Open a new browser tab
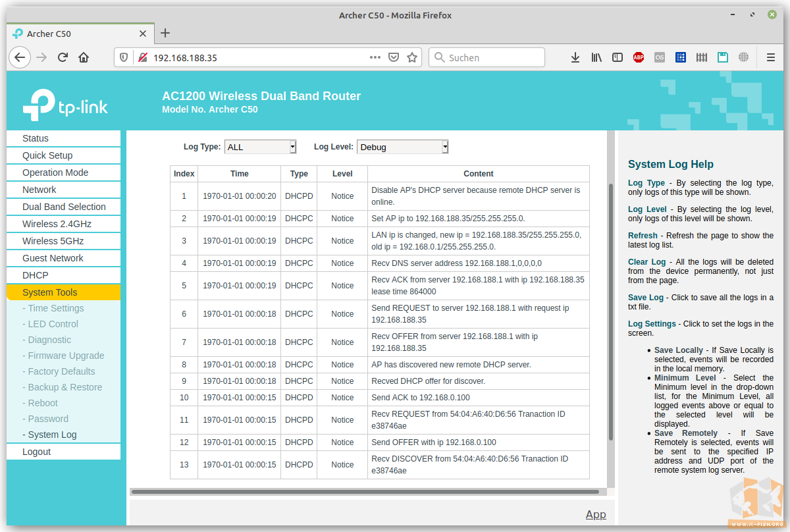This screenshot has width=790, height=532. pyautogui.click(x=165, y=33)
